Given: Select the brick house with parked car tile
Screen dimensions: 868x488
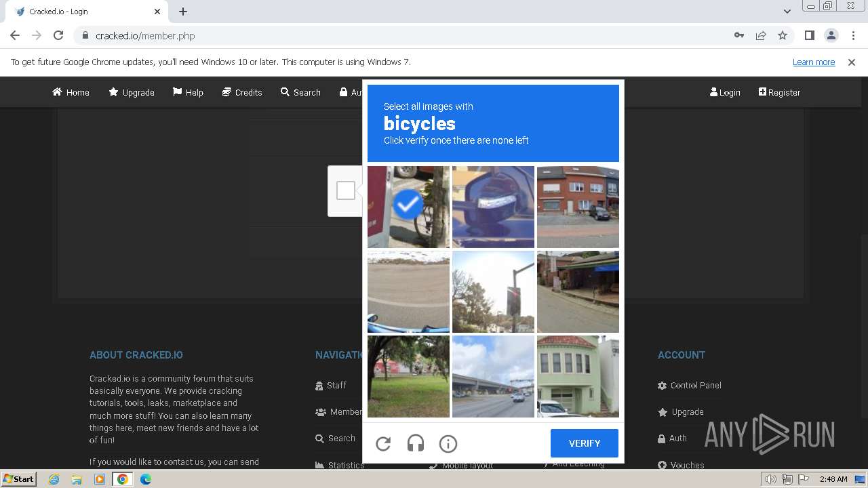Looking at the screenshot, I should [x=578, y=207].
